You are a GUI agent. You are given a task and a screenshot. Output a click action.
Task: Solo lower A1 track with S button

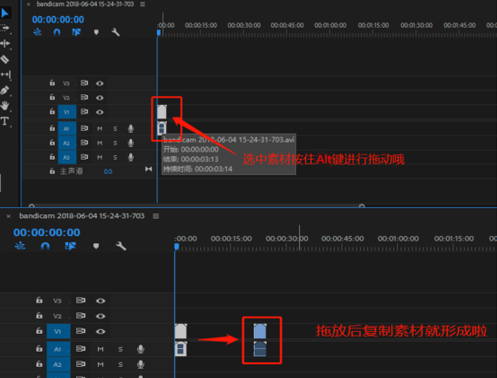120,349
